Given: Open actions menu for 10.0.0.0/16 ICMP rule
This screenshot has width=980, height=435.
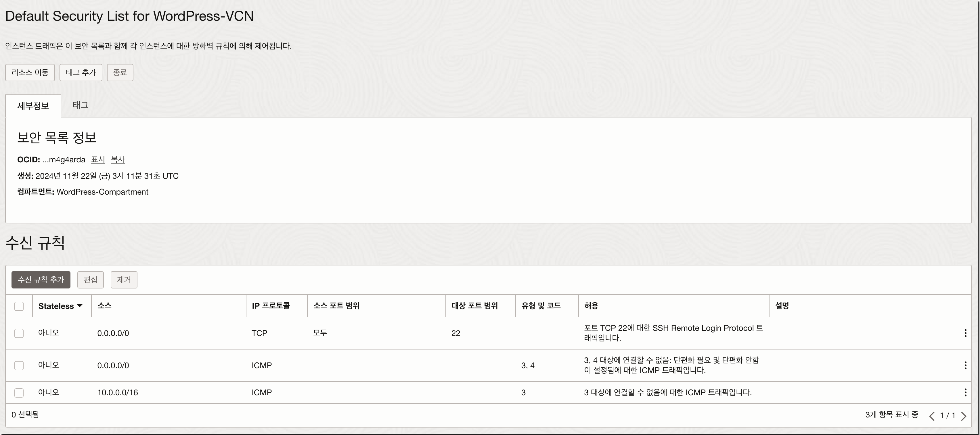Looking at the screenshot, I should tap(965, 392).
